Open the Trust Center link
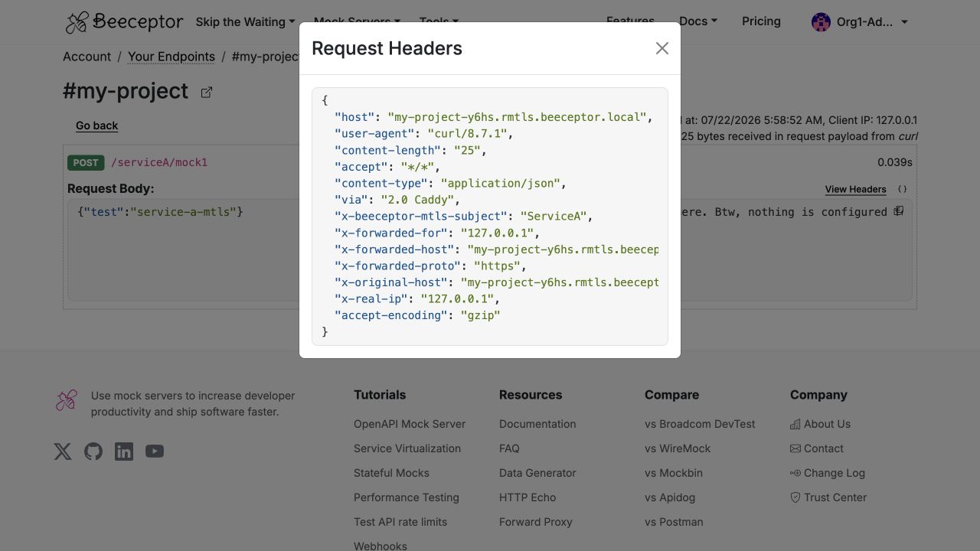 (x=835, y=497)
